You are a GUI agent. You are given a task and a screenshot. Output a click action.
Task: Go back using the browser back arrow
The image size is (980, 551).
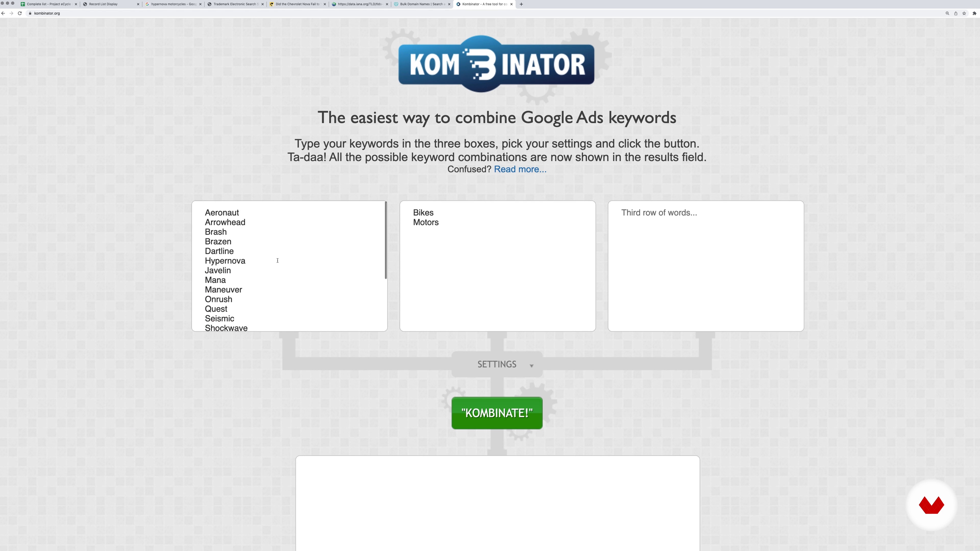[3, 13]
